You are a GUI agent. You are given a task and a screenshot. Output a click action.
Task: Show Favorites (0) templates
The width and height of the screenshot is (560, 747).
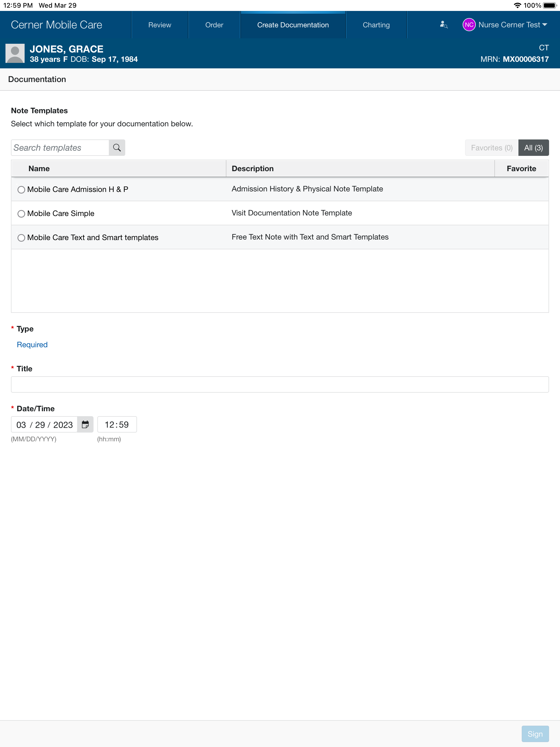pos(491,148)
